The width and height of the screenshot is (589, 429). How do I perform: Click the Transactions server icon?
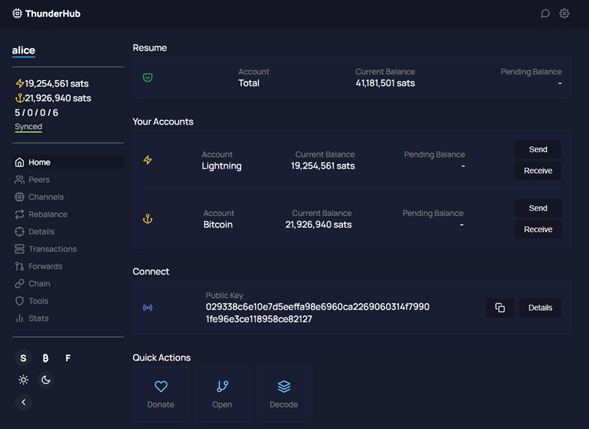tap(20, 249)
